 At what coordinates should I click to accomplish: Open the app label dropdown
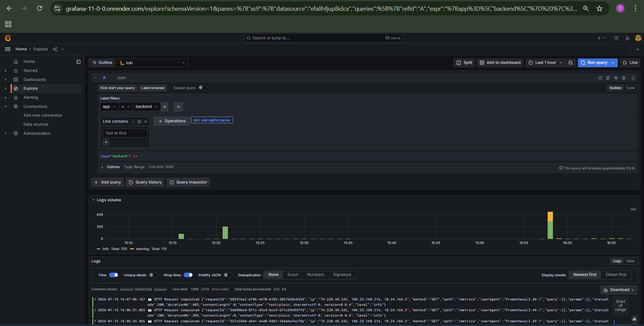(109, 107)
